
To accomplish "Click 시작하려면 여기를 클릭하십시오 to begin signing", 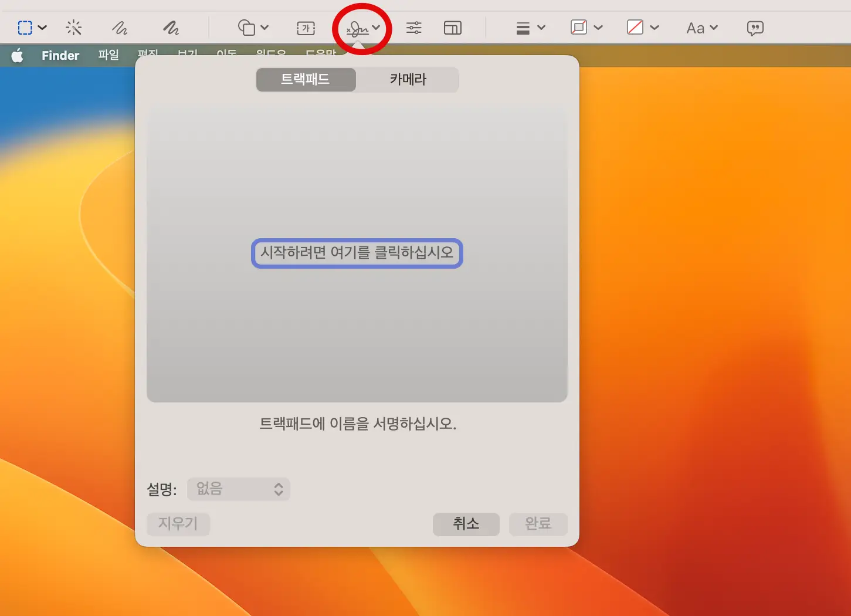I will pos(357,253).
